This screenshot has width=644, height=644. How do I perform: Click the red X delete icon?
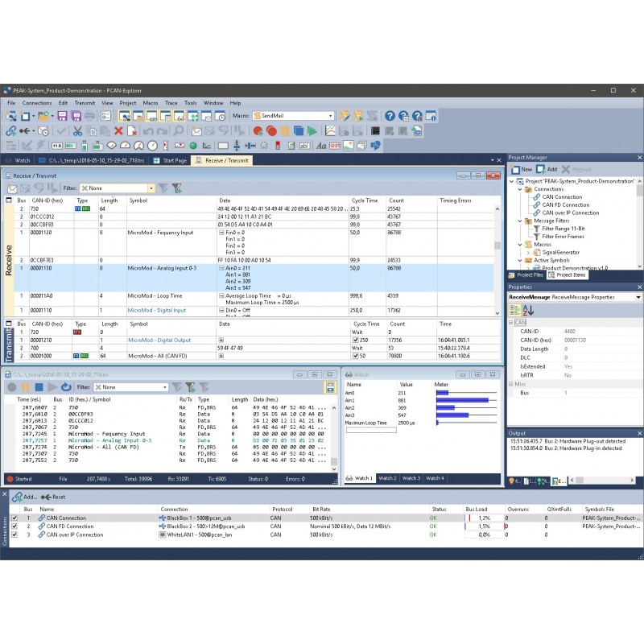pos(118,131)
